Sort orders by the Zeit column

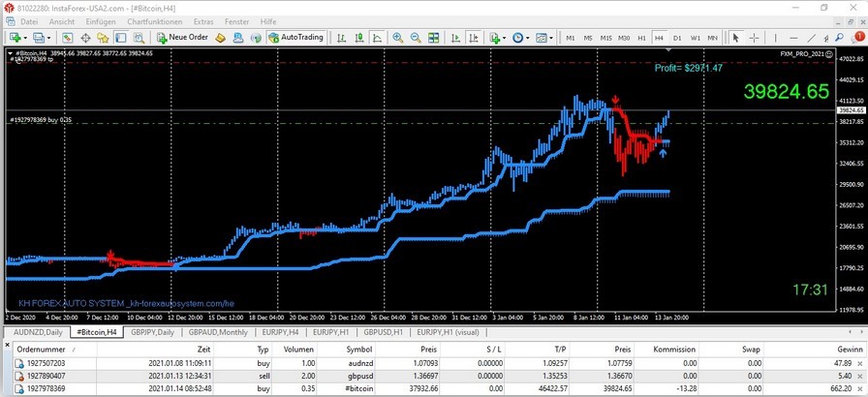tap(156, 350)
